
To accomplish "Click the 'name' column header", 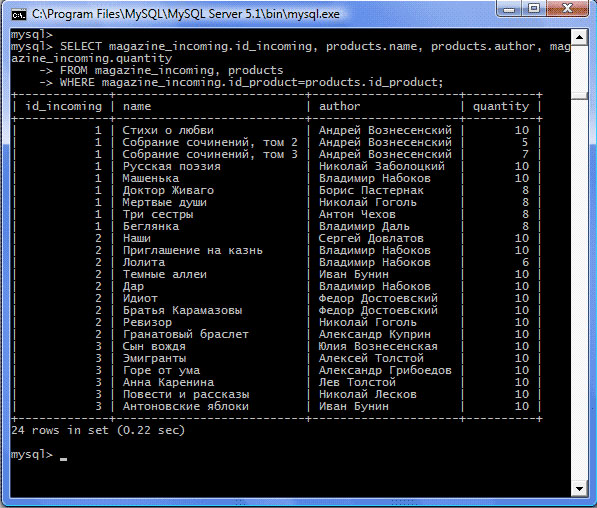I will 137,106.
